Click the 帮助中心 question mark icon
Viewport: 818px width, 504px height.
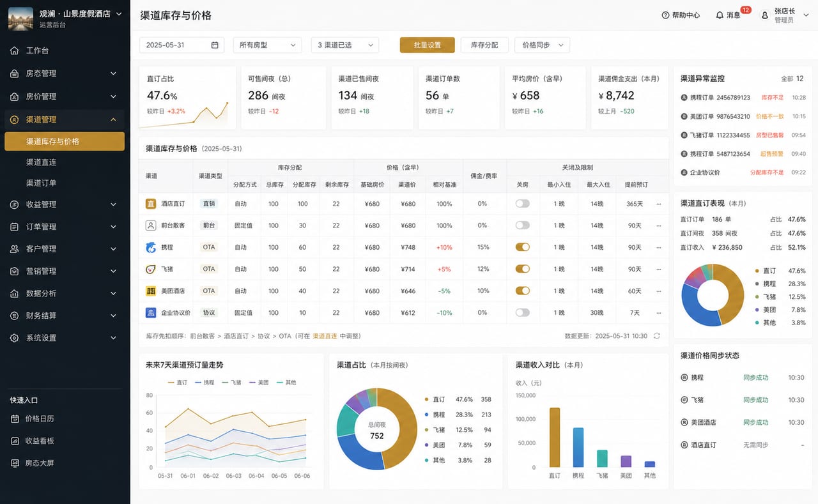pyautogui.click(x=665, y=15)
